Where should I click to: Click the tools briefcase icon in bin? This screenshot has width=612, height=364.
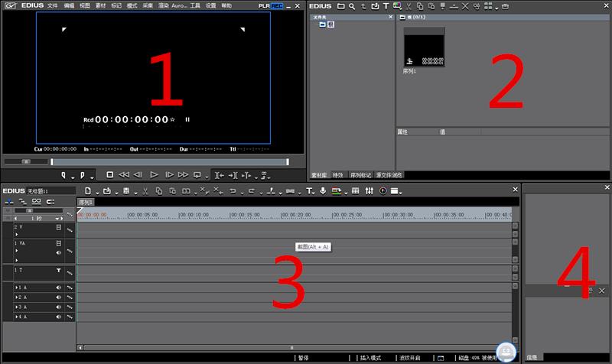click(x=505, y=6)
